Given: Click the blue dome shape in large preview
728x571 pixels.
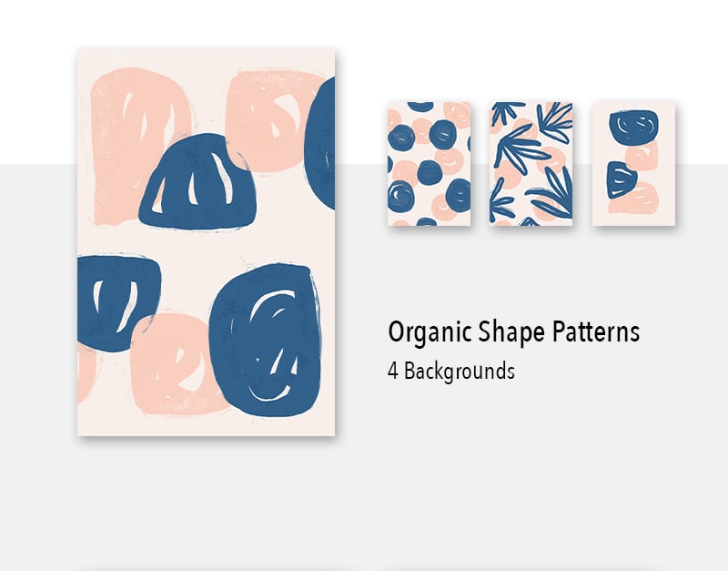Looking at the screenshot, I should pyautogui.click(x=197, y=182).
